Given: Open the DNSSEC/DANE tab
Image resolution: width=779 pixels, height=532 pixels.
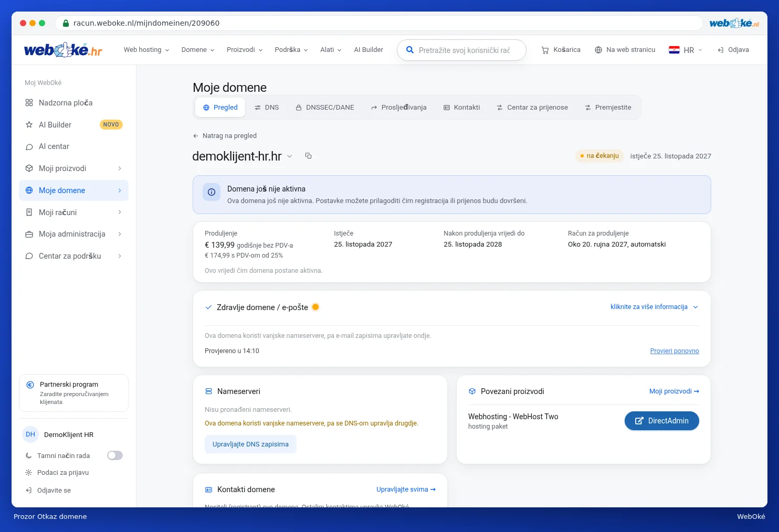Looking at the screenshot, I should [325, 108].
